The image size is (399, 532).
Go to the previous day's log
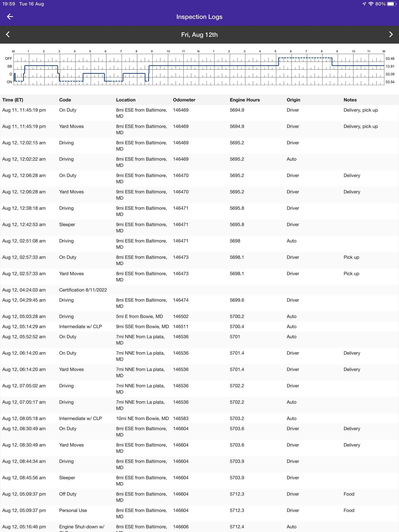click(x=8, y=34)
